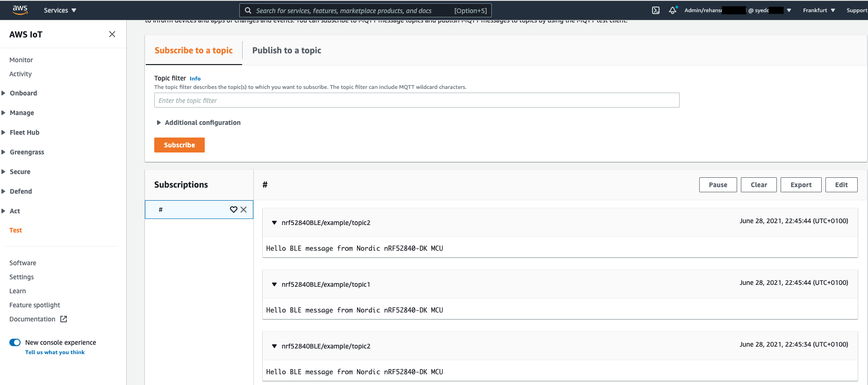This screenshot has height=385, width=868.
Task: Open Feature spotlight in sidebar
Action: pos(35,305)
